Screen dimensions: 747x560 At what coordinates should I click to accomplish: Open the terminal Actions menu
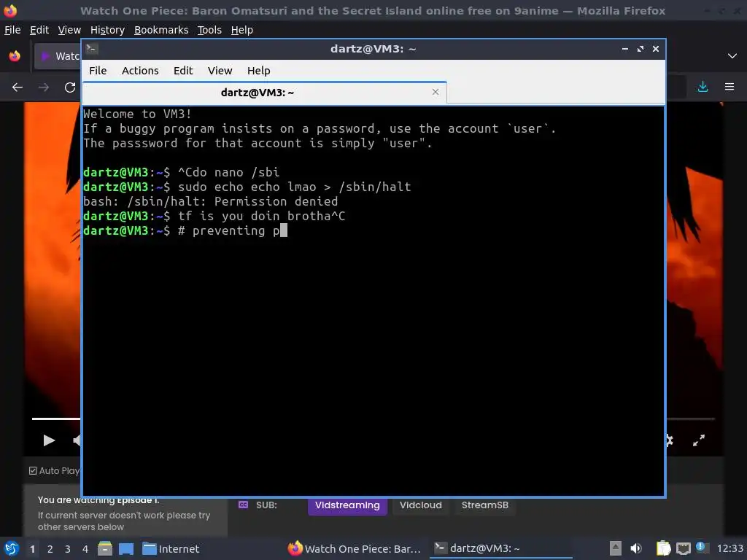tap(140, 71)
